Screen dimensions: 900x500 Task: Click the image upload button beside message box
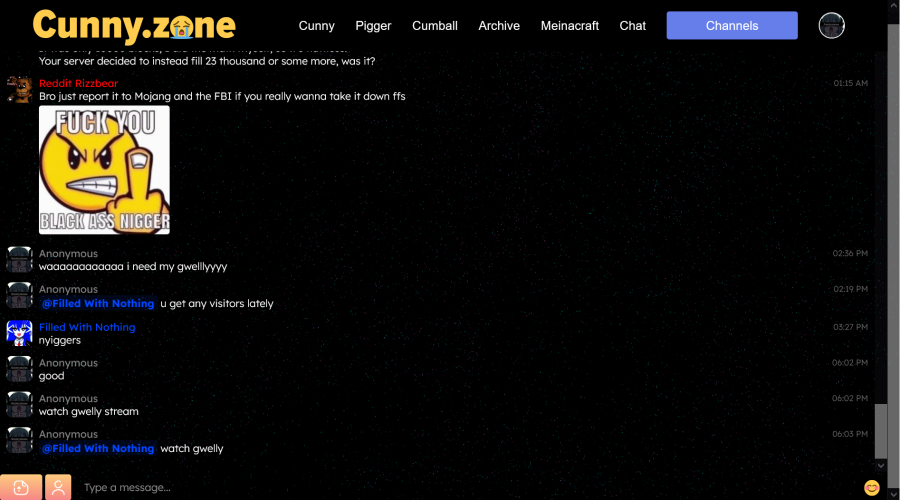coord(21,487)
